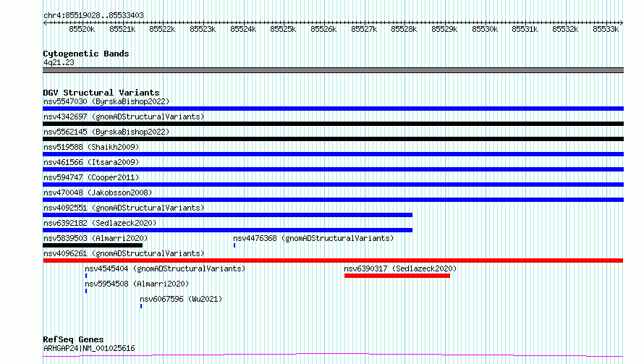Click the nsv5547030 (ByrskaBishop2022) variant label

[x=106, y=101]
